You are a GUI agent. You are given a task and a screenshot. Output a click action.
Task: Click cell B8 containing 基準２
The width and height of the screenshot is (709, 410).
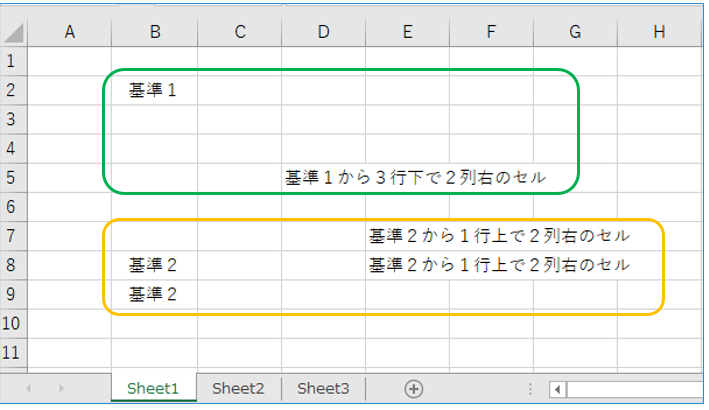154,265
